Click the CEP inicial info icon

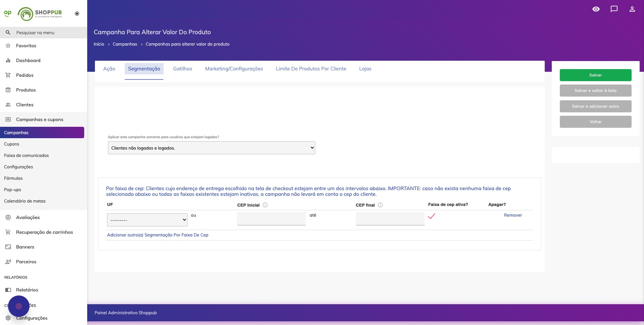click(265, 205)
